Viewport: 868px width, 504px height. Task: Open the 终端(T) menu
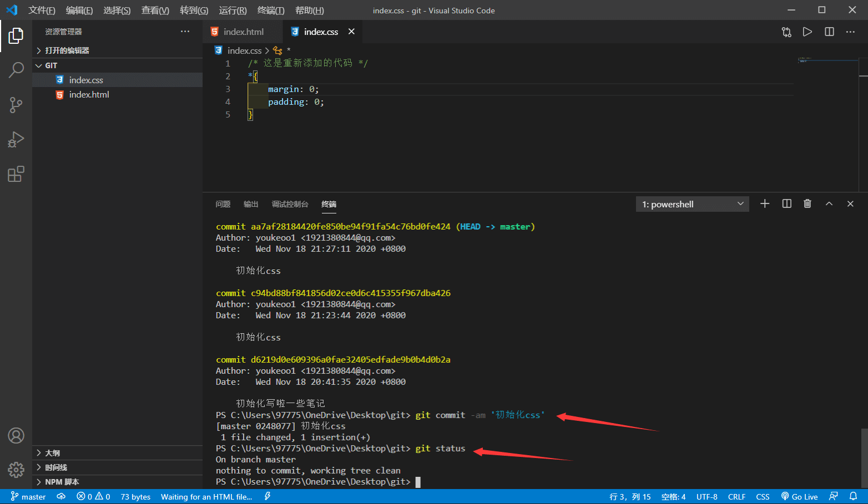(271, 11)
